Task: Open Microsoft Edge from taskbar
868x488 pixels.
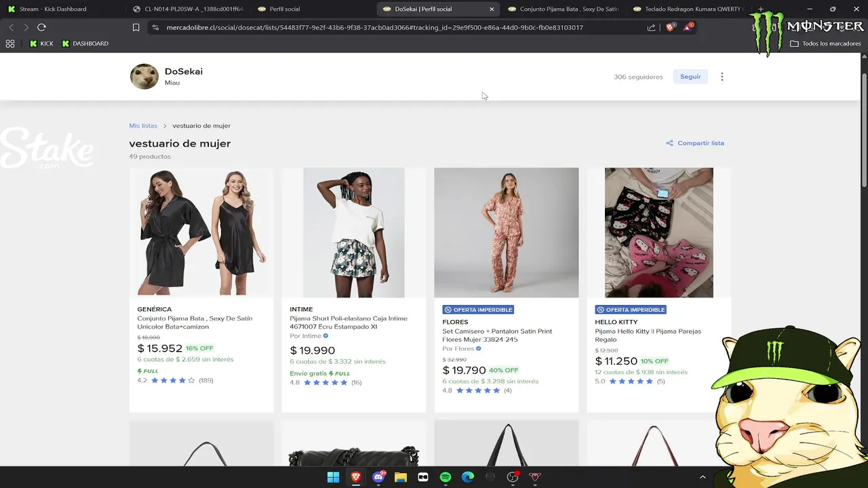Action: click(468, 477)
